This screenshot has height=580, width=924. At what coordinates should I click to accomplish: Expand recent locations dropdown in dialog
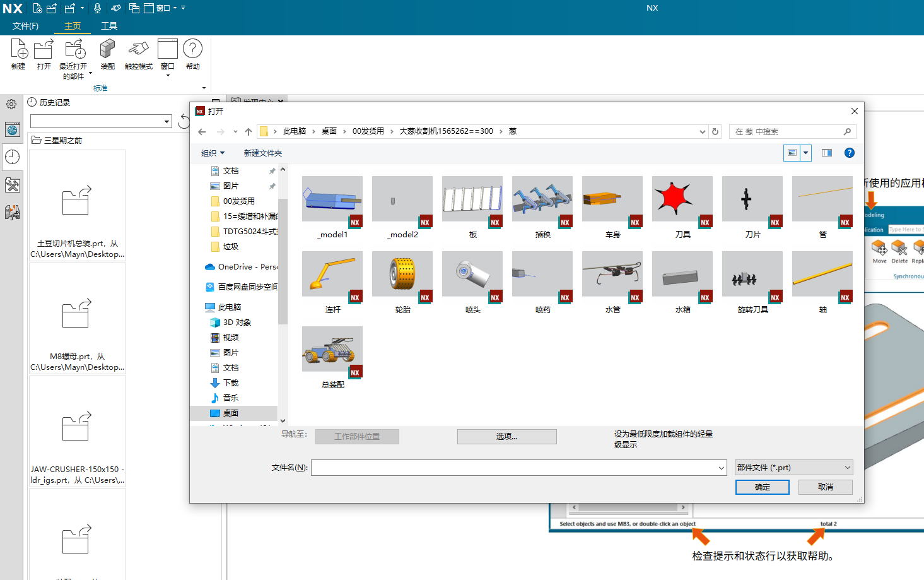(x=235, y=132)
